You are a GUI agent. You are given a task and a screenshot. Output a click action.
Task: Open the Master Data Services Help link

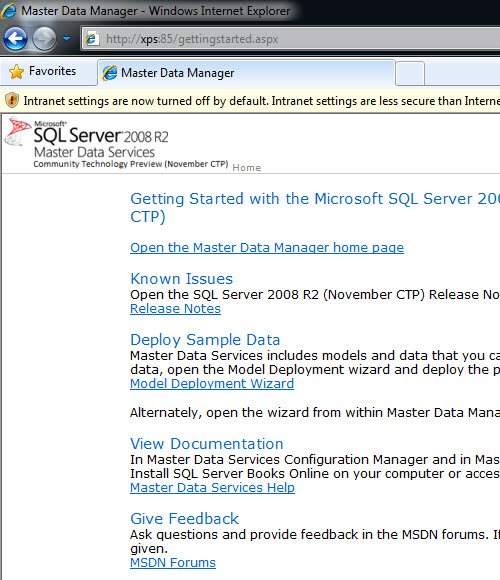point(212,488)
